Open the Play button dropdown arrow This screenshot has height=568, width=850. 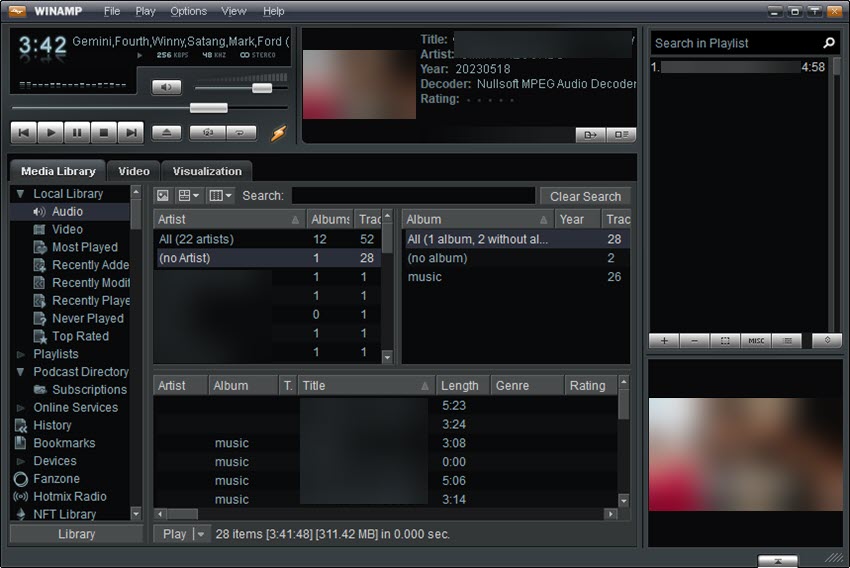(201, 534)
